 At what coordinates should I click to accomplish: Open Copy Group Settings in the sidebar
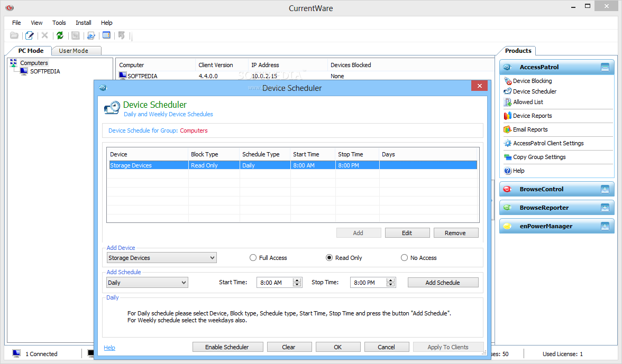click(539, 157)
